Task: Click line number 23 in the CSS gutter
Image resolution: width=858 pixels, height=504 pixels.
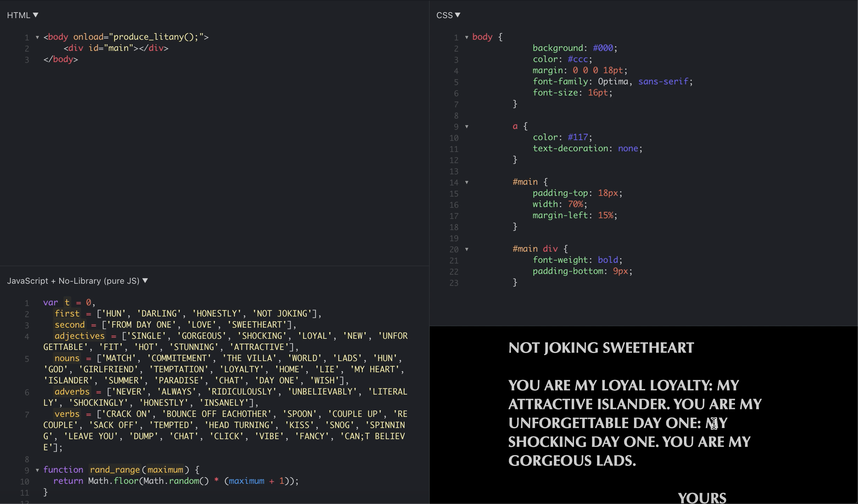Action: tap(454, 283)
